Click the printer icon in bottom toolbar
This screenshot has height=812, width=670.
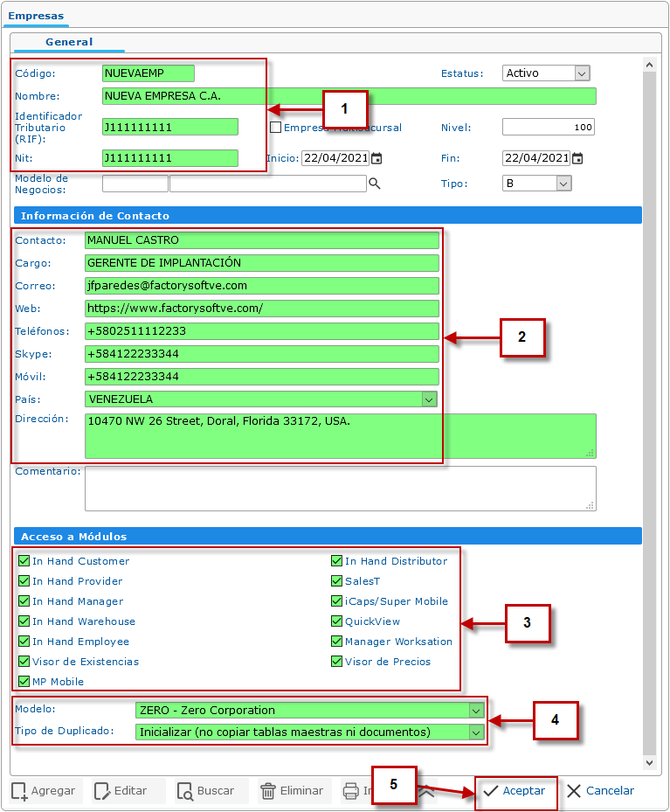click(351, 791)
